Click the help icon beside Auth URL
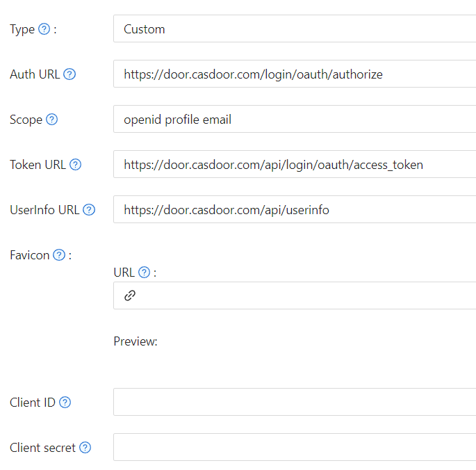Screen dimensions: 476x470 69,74
